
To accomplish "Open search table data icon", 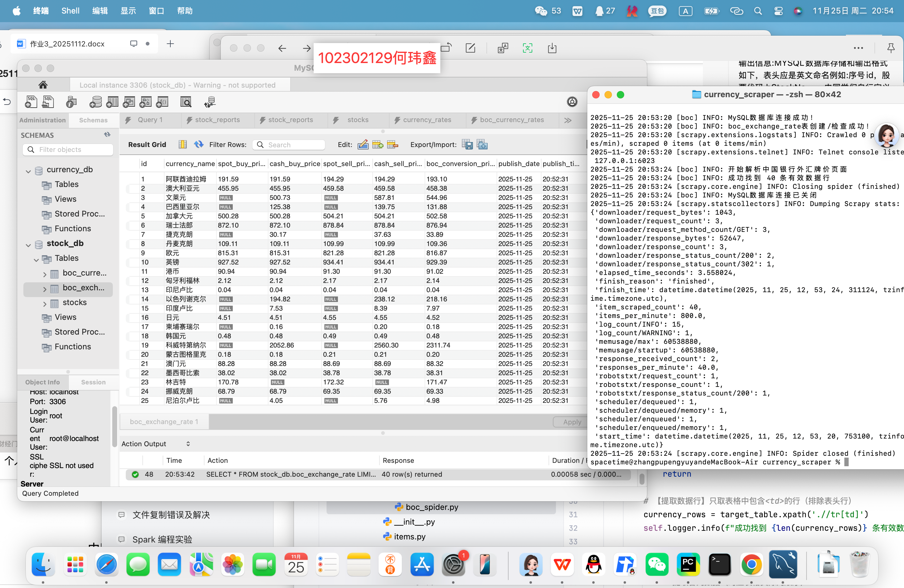I will (186, 102).
